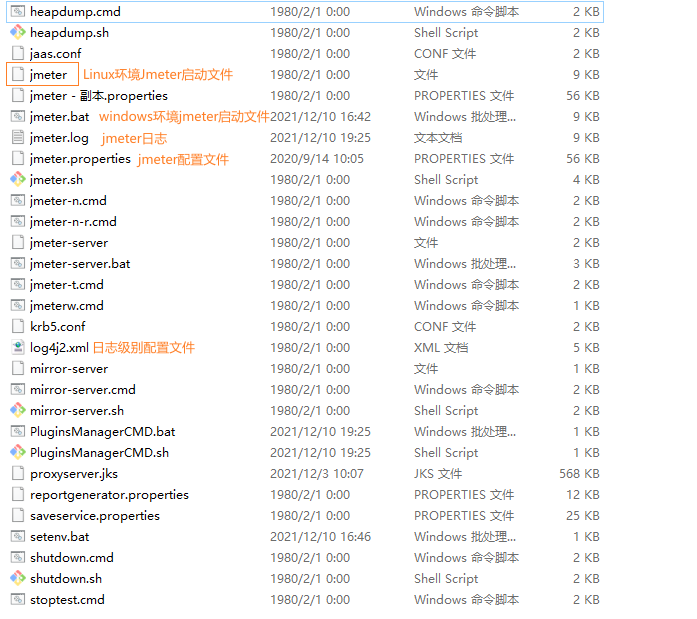Click the heapdump.sh shell script icon

click(18, 32)
